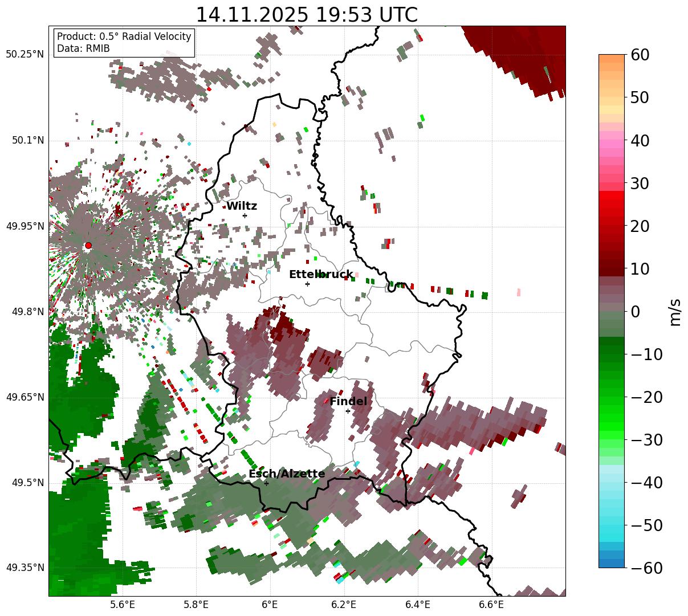Click the 6.6°E longitude tick label

pos(491,605)
